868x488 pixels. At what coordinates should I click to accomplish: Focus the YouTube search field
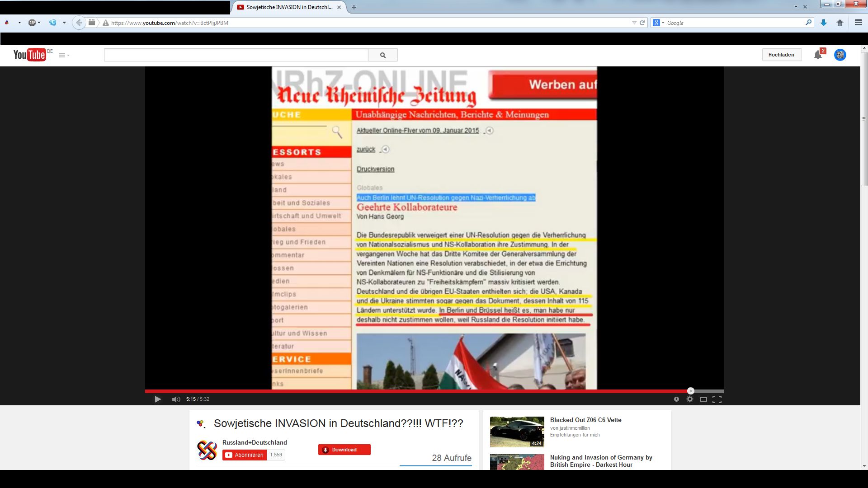coord(236,55)
